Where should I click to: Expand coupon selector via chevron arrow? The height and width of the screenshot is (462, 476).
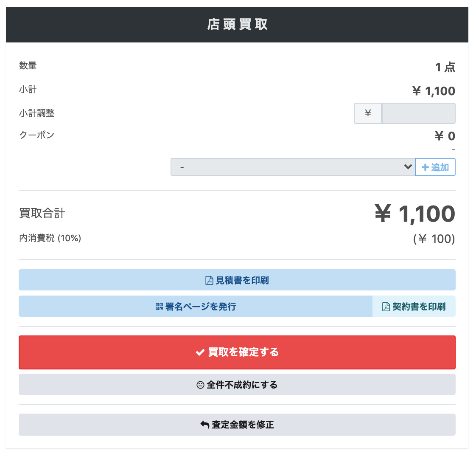tap(408, 166)
